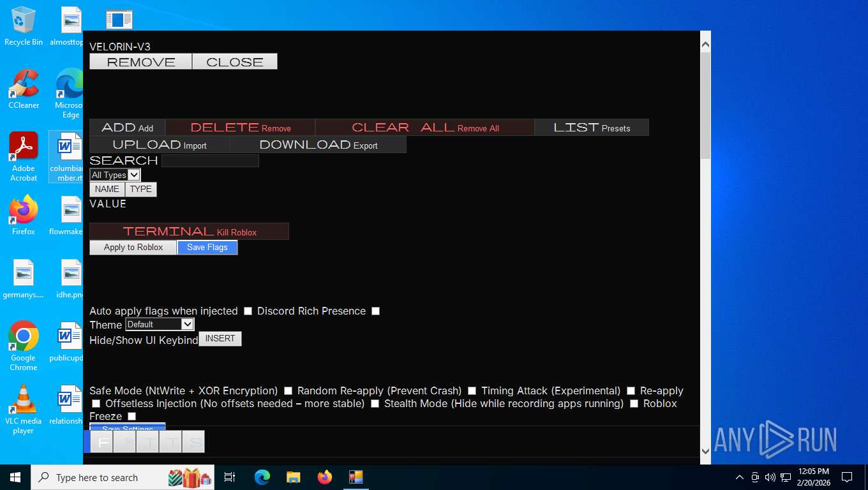The image size is (868, 490).
Task: Select the almosttop image file on desktop
Action: tap(67, 26)
